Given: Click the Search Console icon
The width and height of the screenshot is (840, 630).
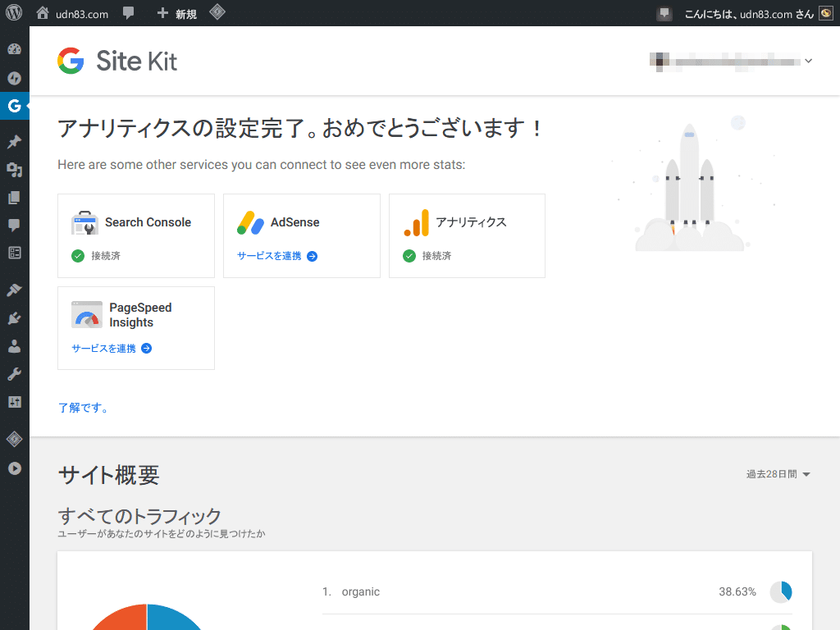Looking at the screenshot, I should pos(84,223).
